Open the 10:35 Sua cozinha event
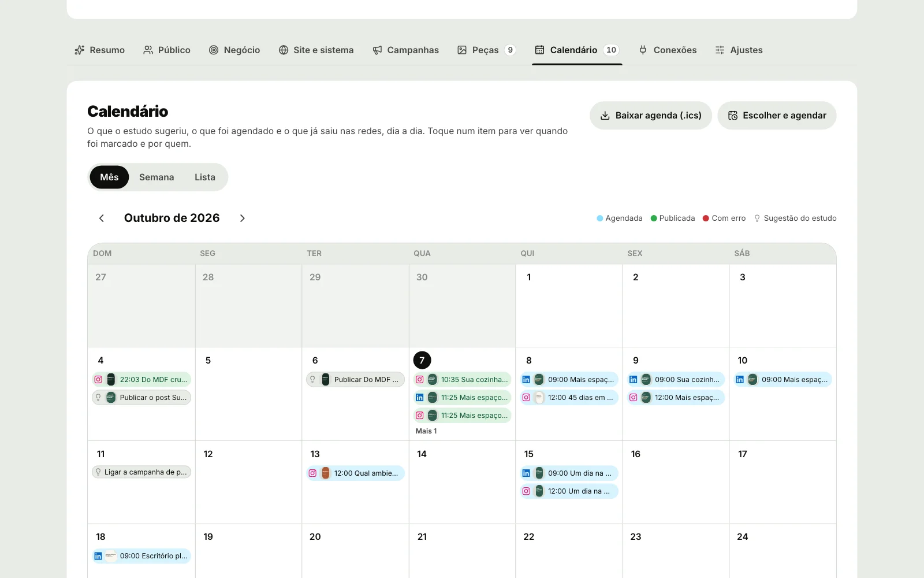The image size is (924, 578). [462, 380]
